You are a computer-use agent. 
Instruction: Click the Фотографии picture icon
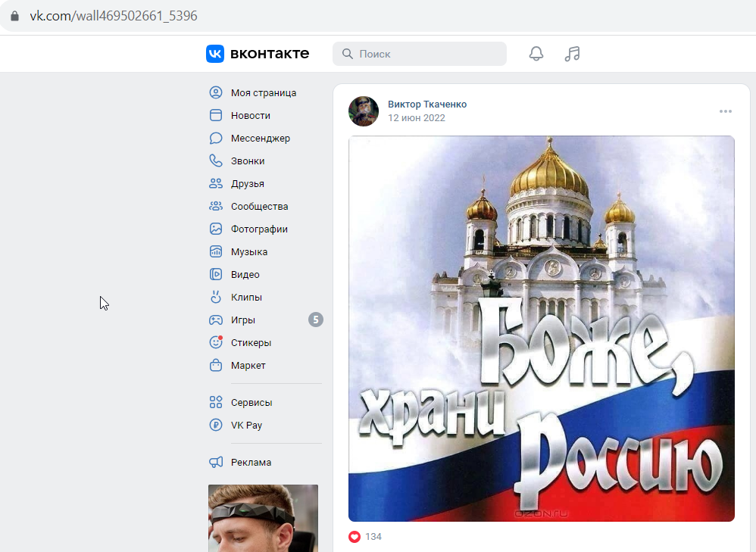(x=216, y=229)
